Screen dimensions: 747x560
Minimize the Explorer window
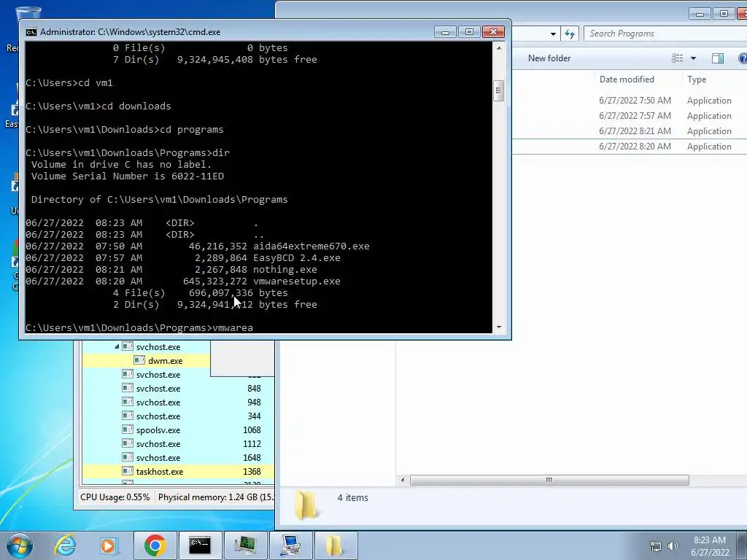[700, 14]
